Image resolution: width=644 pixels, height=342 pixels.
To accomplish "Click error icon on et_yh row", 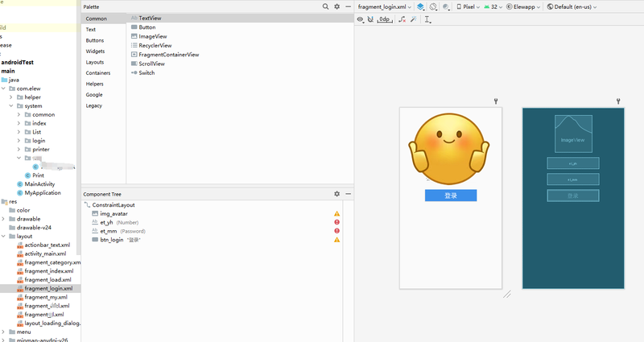I will 336,222.
